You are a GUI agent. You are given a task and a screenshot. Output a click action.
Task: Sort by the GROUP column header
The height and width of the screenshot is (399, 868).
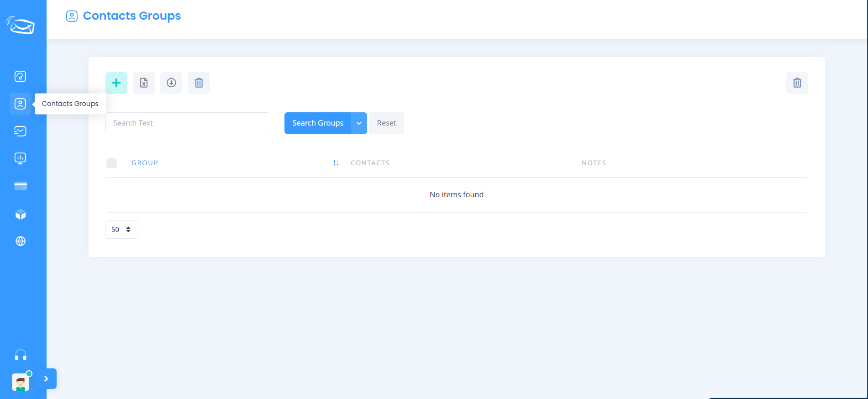tap(145, 163)
